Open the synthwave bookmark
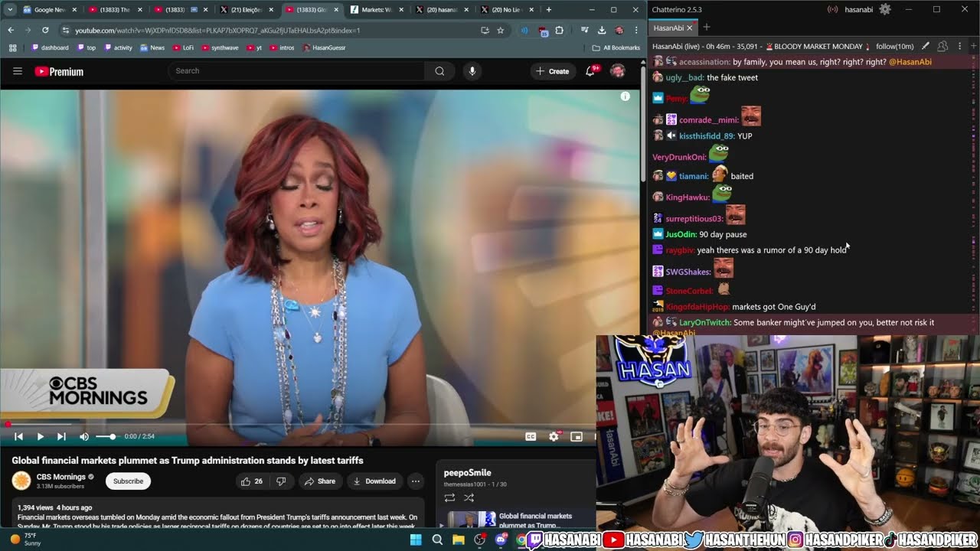This screenshot has height=551, width=980. pos(219,47)
